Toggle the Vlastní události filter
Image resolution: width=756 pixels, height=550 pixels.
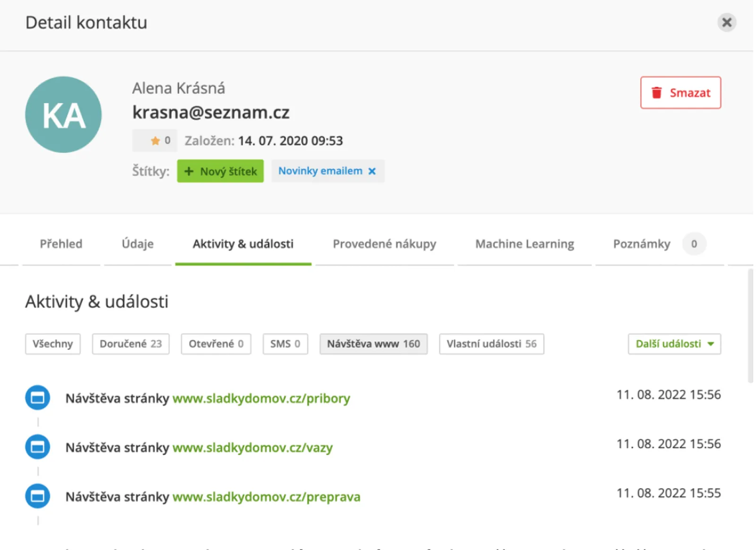click(491, 344)
